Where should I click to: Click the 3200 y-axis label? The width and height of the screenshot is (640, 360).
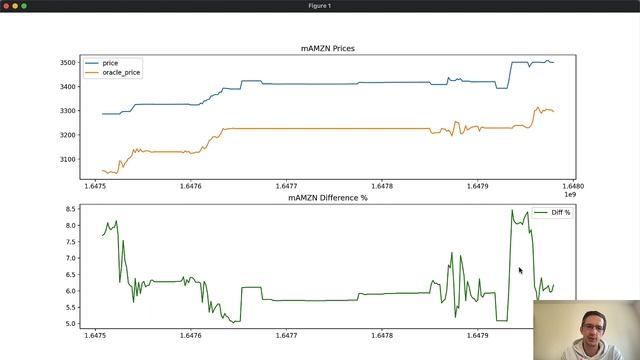68,135
